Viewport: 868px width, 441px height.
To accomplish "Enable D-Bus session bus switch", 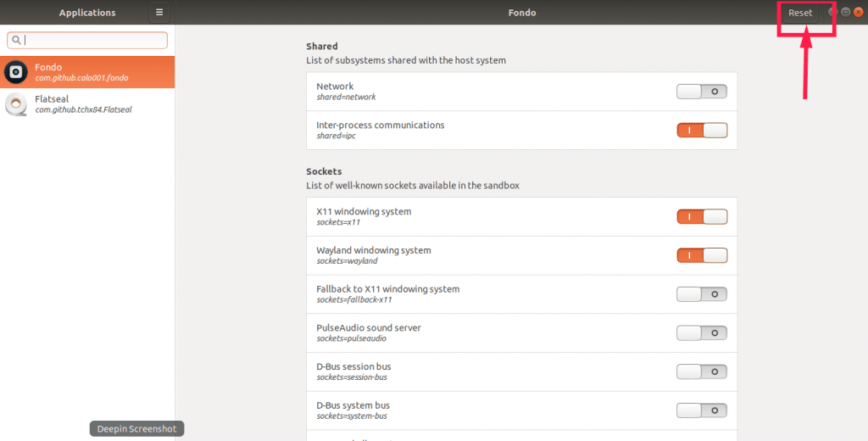I will pyautogui.click(x=701, y=371).
